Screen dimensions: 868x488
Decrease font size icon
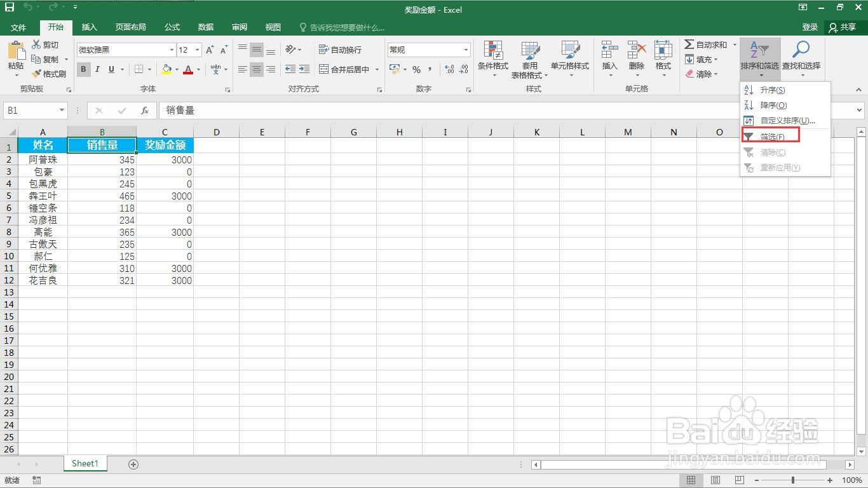[224, 50]
